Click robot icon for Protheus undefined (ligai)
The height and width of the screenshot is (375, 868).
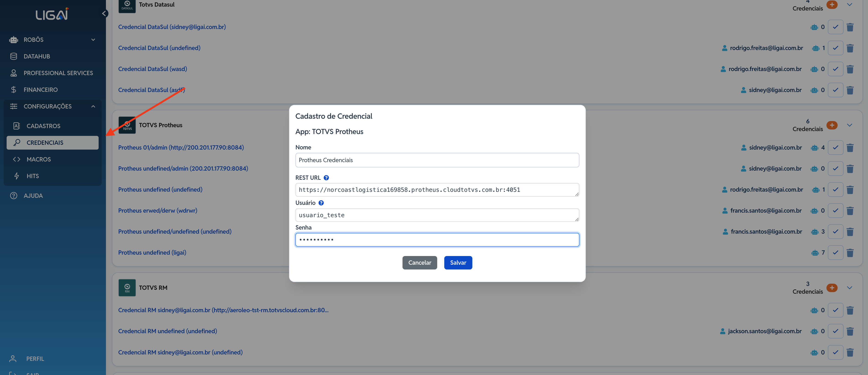point(815,253)
